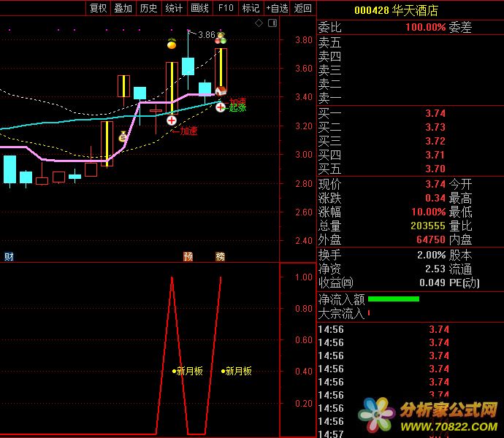Viewport: 504px width, 438px height.
Task: Click the cherry fruit marker near 3.86
Action: (x=221, y=38)
